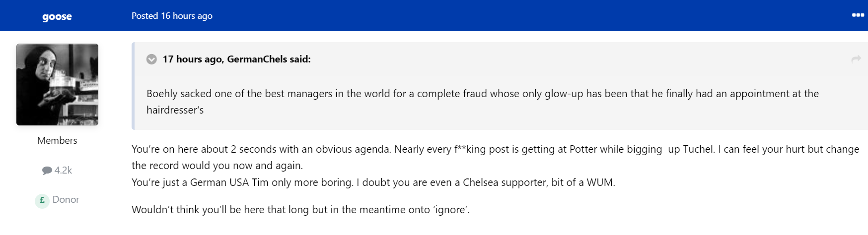Open the 'Posted 16 hours ago' permalink
This screenshot has height=235, width=868.
coord(172,16)
